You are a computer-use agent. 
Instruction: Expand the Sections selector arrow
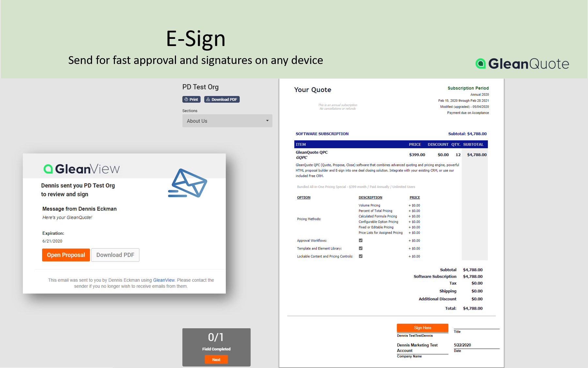(268, 121)
